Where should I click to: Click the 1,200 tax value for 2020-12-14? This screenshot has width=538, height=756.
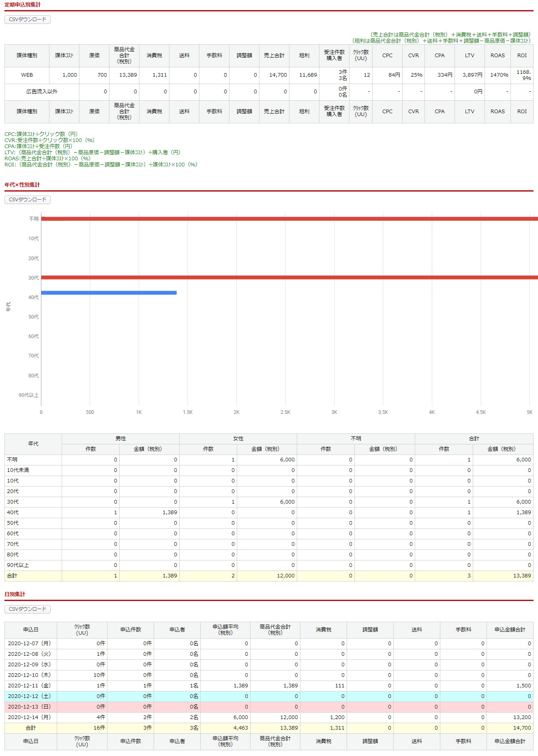[337, 717]
